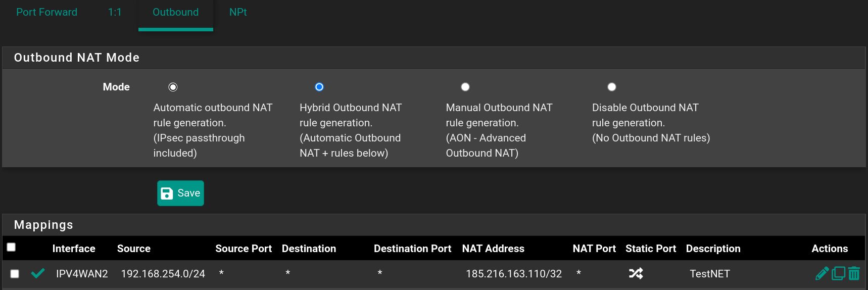The height and width of the screenshot is (290, 868).
Task: Click the TestNET description text
Action: (709, 274)
